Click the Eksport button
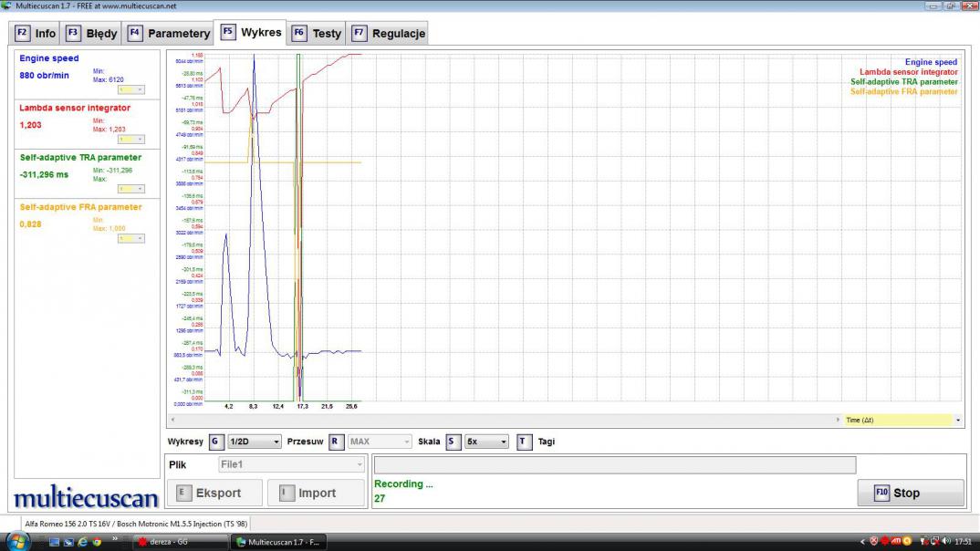The height and width of the screenshot is (551, 980). point(214,493)
